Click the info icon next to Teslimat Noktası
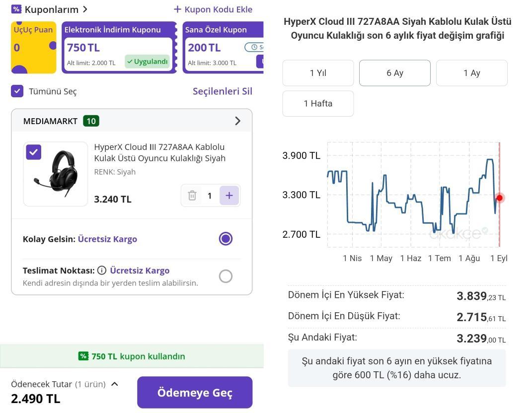Viewport: 532px width, 413px height. click(102, 271)
